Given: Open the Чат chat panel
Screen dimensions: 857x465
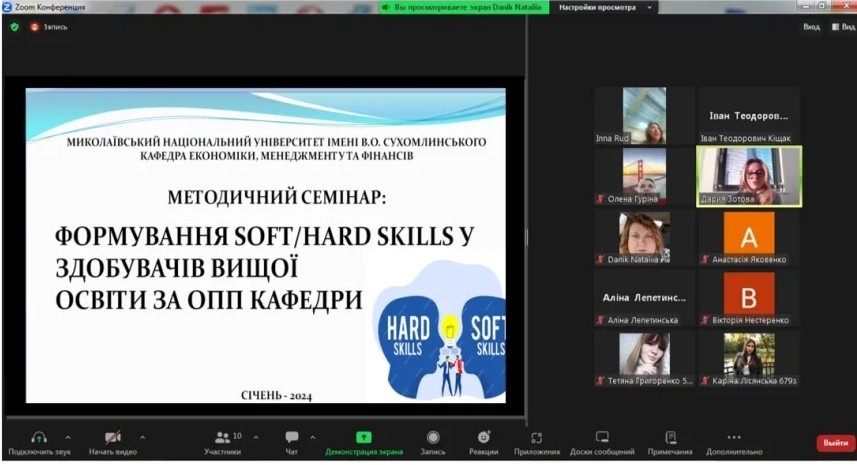Looking at the screenshot, I should pos(292,438).
